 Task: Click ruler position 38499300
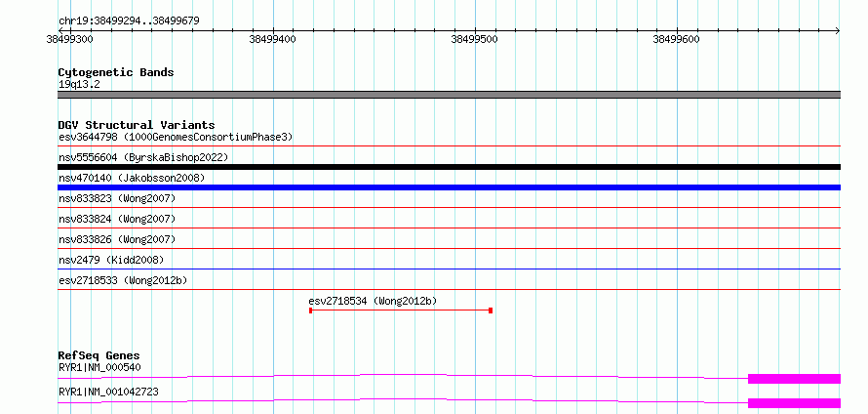[70, 39]
